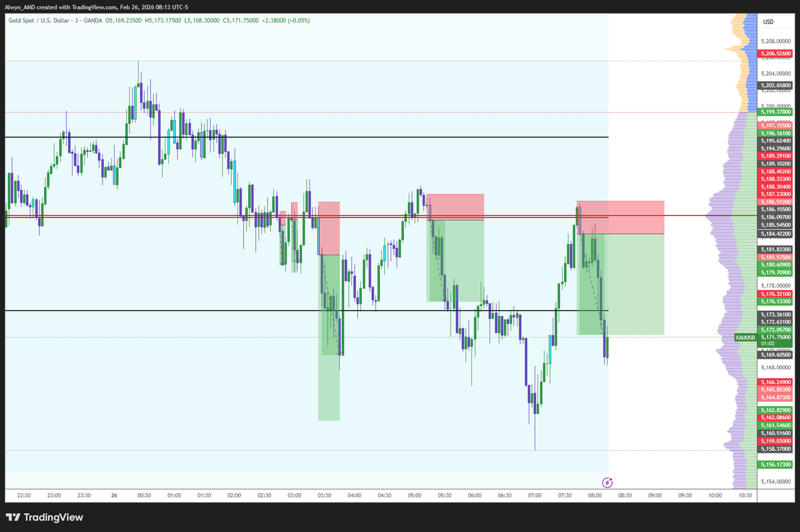
Task: Select the red 5,189.29100 price label
Action: coord(775,155)
